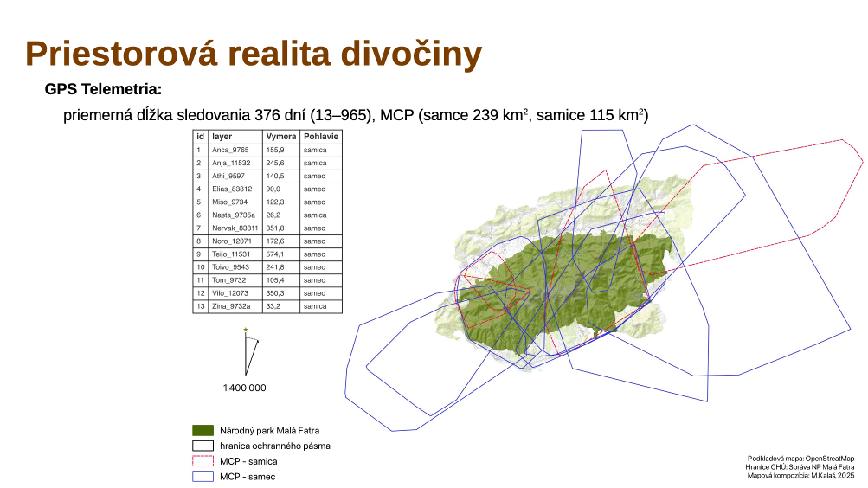
Task: Click the 'Národný park Malá Fatra' legend label
Action: point(270,430)
